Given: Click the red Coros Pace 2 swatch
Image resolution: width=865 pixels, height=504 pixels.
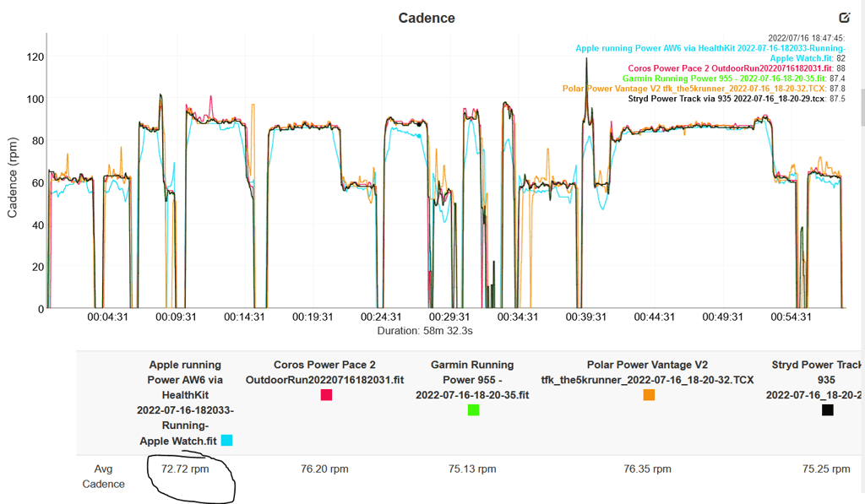Looking at the screenshot, I should (x=326, y=395).
